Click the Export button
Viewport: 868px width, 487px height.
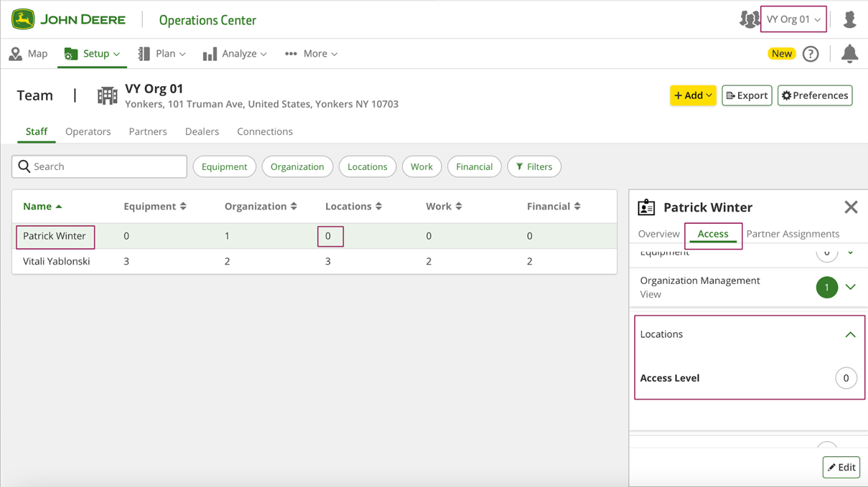pos(747,95)
